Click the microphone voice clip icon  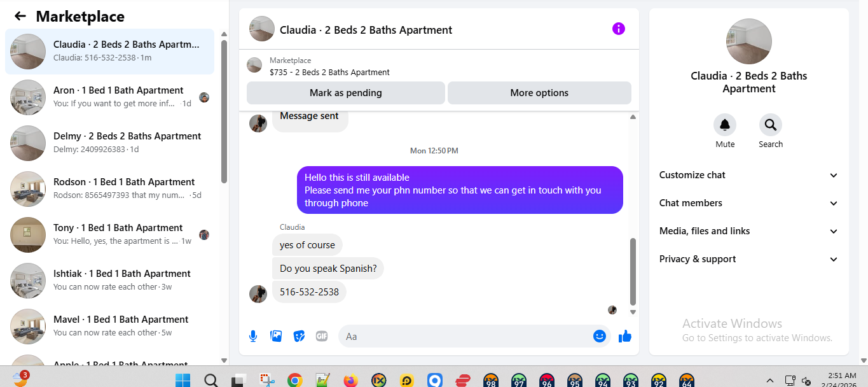(x=253, y=336)
